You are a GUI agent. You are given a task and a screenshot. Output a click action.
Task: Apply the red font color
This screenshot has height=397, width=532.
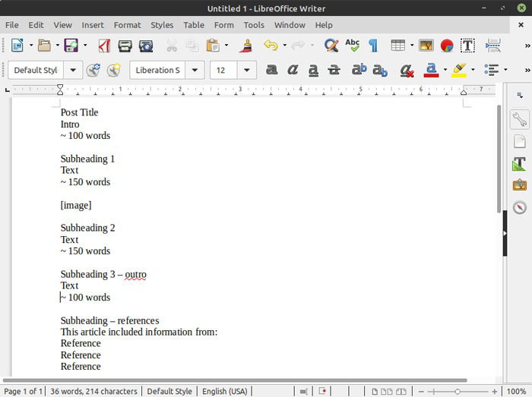pyautogui.click(x=431, y=70)
